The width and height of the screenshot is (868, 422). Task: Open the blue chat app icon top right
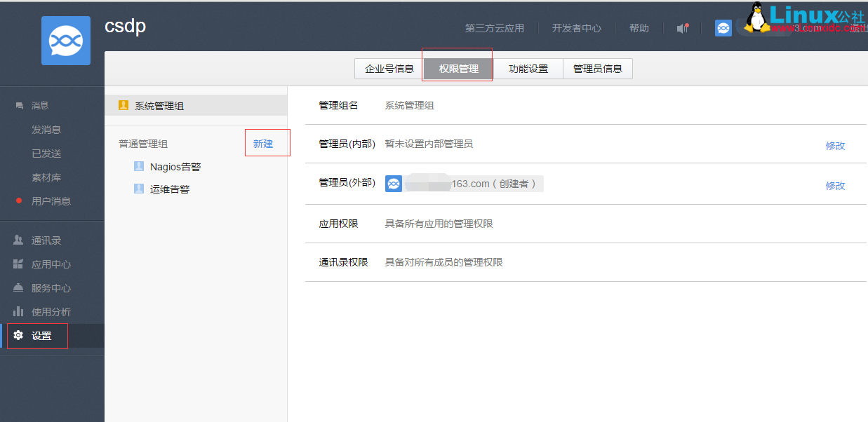[x=723, y=28]
